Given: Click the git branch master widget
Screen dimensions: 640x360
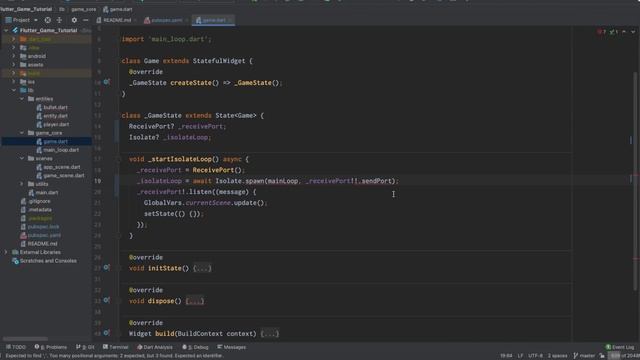Looking at the screenshot, I should pos(584,356).
